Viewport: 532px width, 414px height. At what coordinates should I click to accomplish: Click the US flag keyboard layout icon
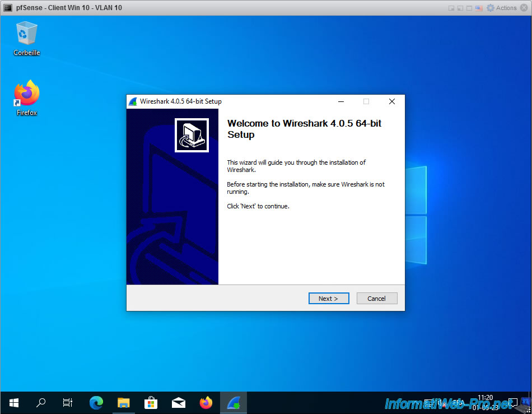click(x=479, y=8)
